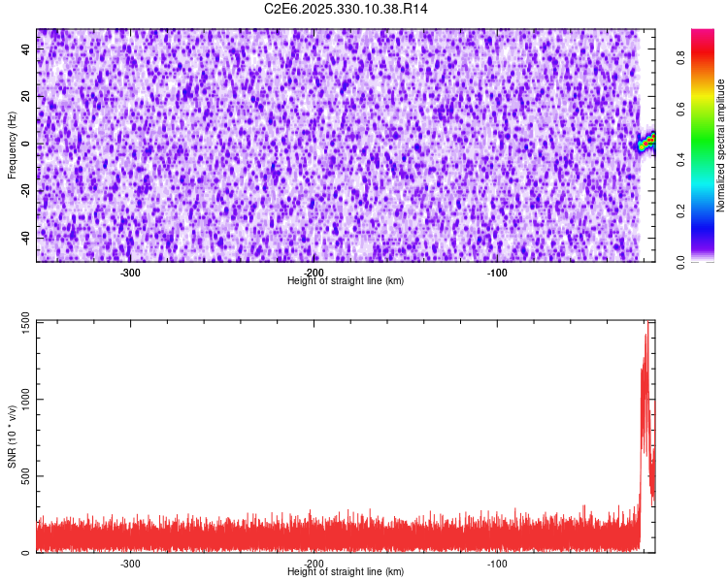728x582 pixels.
Task: Click the "Normalized spectral amplitude" colorbar label
Action: coord(721,145)
